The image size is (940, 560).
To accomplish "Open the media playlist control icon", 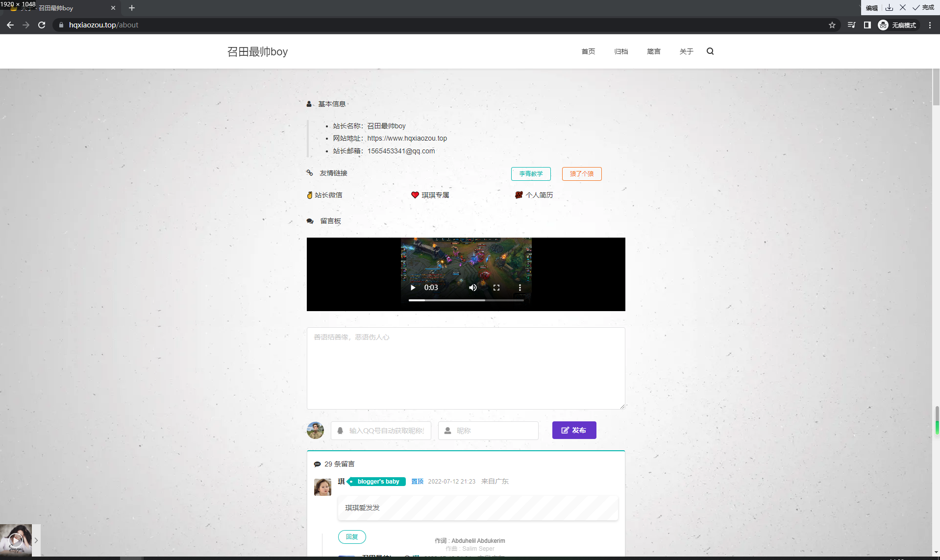I will [x=851, y=25].
